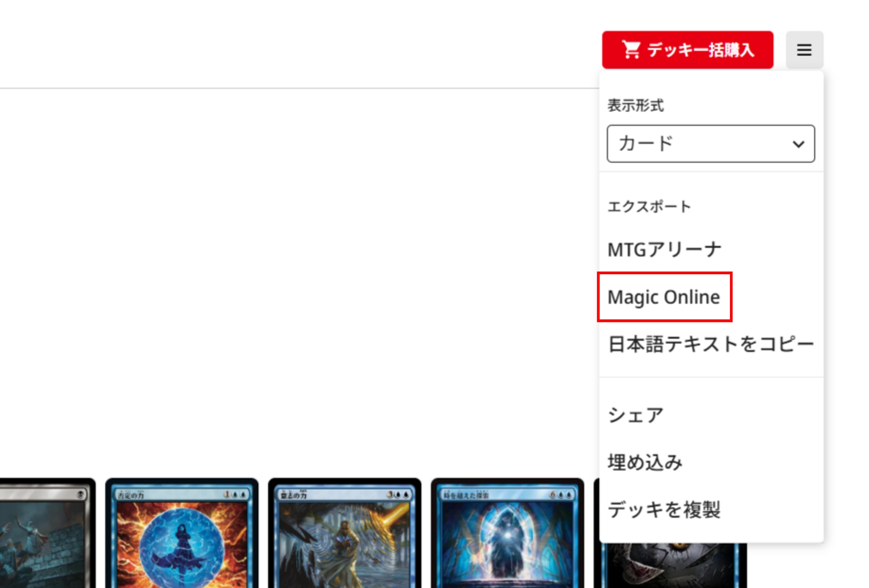
Task: Click the grey-bordered card on far left
Action: coord(47,533)
